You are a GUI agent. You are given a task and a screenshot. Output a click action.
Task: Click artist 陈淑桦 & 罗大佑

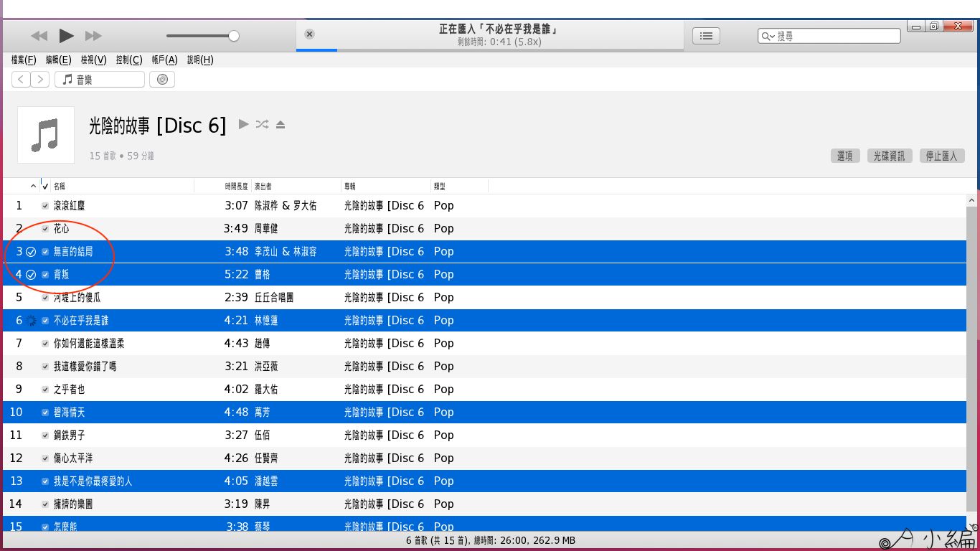coord(286,206)
